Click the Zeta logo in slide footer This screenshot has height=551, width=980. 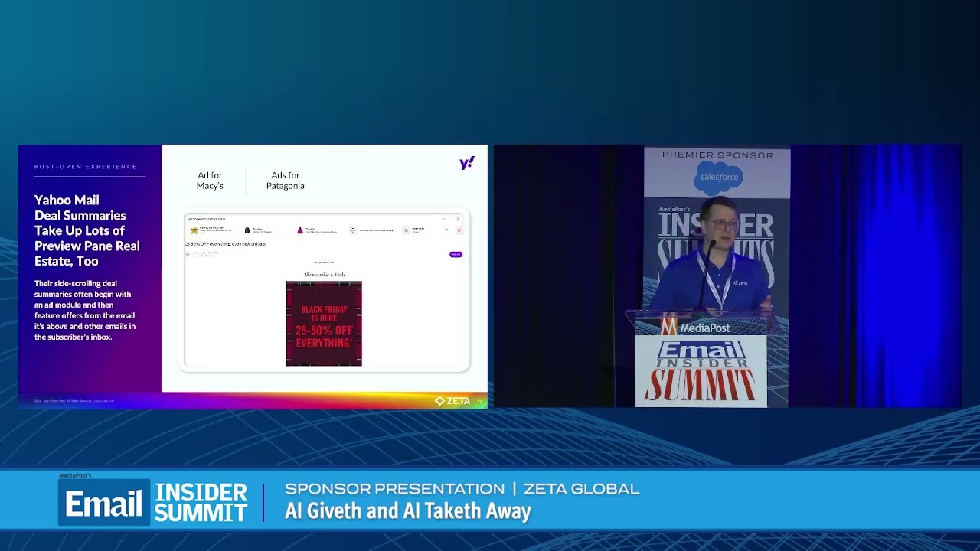(452, 401)
